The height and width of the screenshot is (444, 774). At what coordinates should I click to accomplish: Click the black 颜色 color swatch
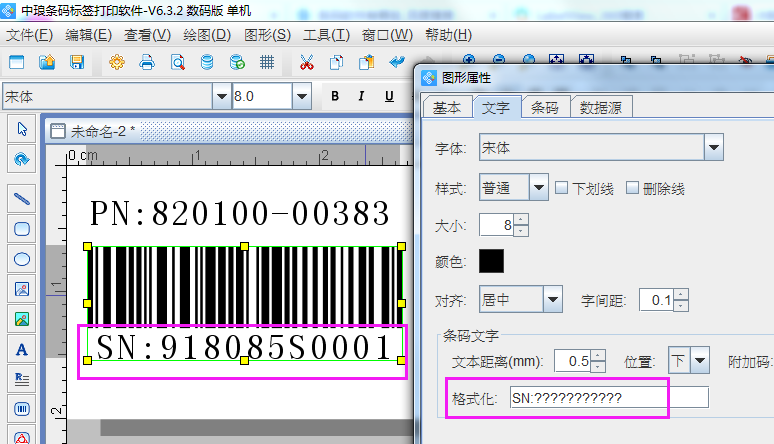click(x=492, y=261)
